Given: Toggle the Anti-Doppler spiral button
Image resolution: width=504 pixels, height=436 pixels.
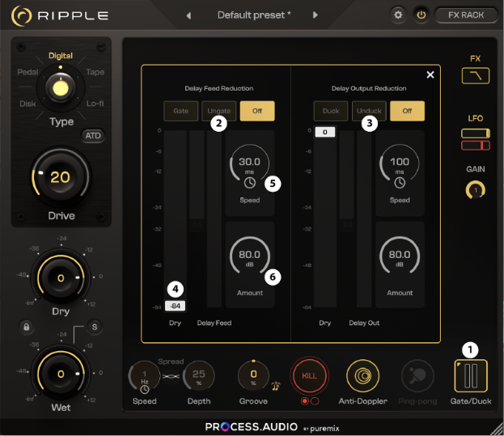Looking at the screenshot, I should coord(363,375).
